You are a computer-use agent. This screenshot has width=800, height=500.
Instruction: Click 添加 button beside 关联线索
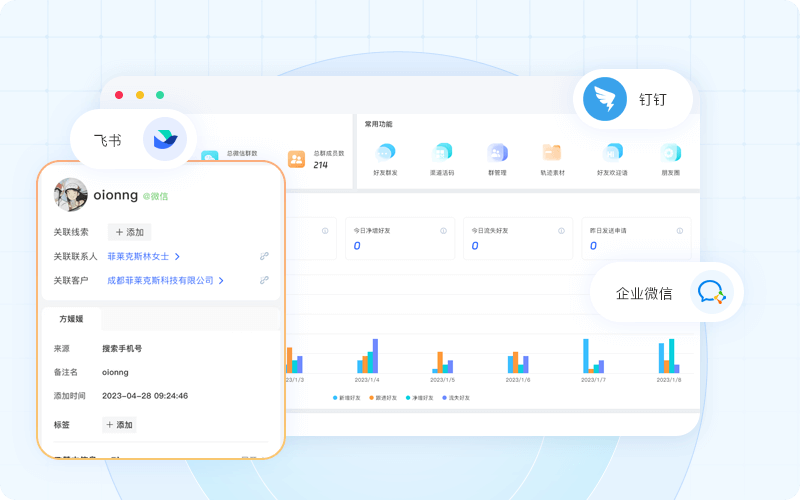click(x=129, y=232)
